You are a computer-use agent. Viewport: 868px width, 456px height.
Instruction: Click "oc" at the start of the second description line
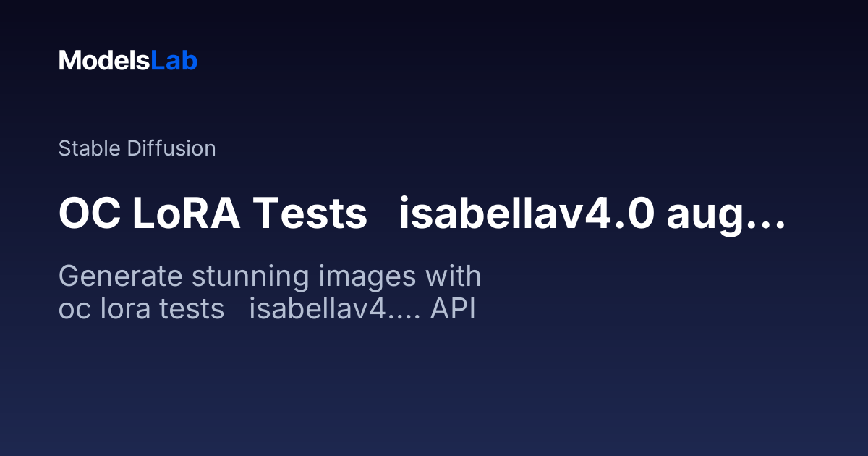[72, 309]
